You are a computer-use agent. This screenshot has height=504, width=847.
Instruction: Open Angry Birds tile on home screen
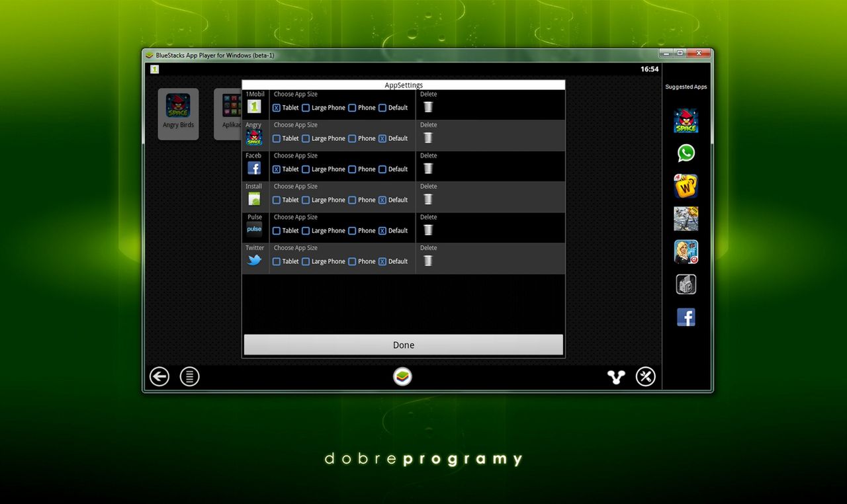tap(178, 114)
